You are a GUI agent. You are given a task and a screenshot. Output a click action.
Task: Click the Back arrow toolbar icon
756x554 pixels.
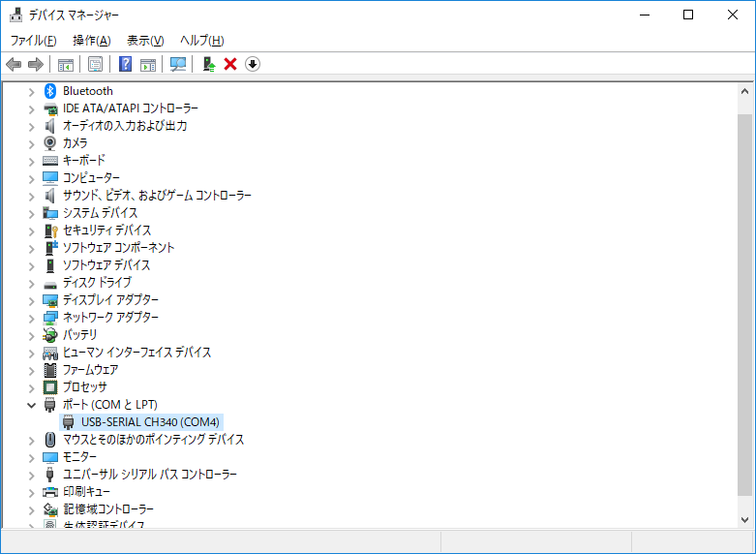(14, 64)
